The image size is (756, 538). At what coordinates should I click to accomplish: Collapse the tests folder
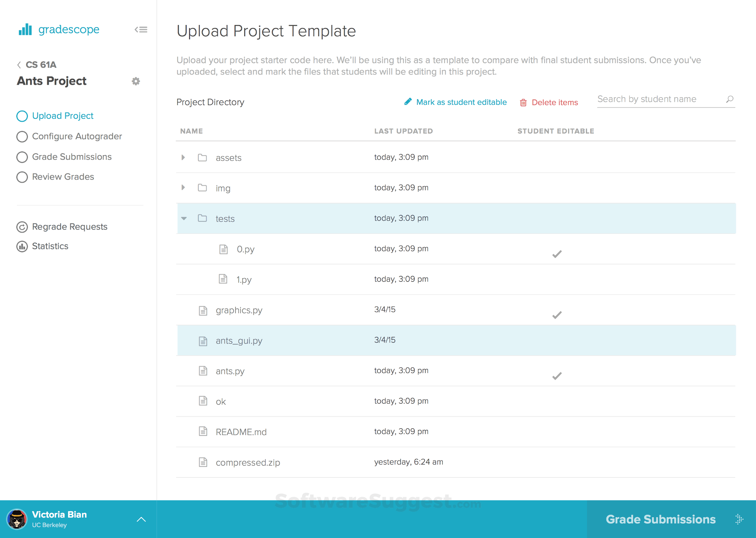(184, 219)
